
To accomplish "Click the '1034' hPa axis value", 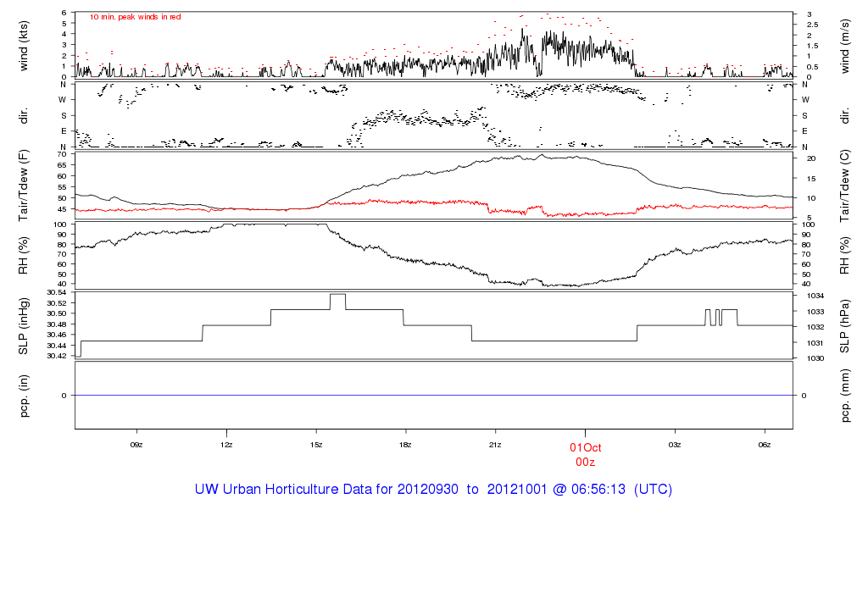I will pyautogui.click(x=815, y=296).
